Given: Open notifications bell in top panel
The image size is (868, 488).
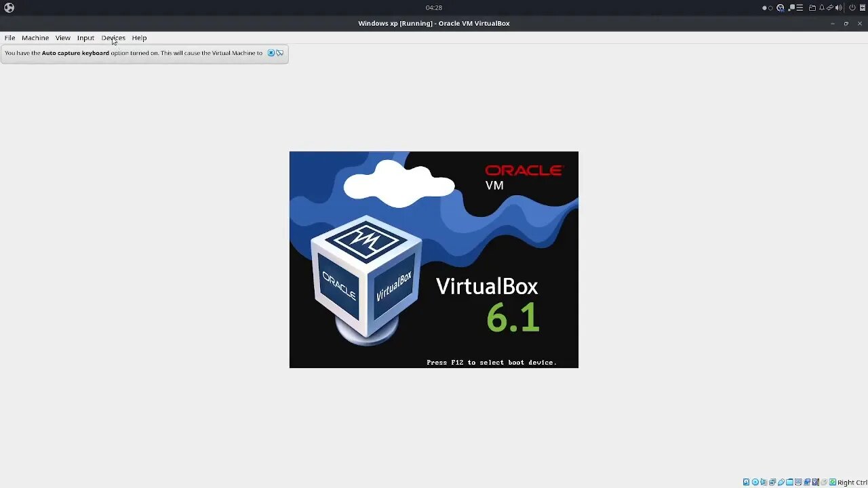Looking at the screenshot, I should point(822,7).
